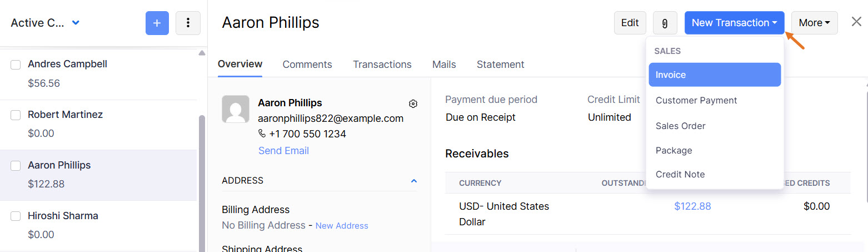
Task: Select Customer Payment menu entry
Action: pyautogui.click(x=696, y=100)
